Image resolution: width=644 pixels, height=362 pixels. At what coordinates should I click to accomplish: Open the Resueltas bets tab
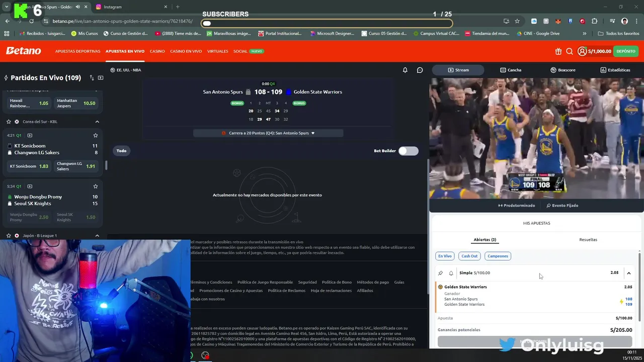pyautogui.click(x=588, y=240)
